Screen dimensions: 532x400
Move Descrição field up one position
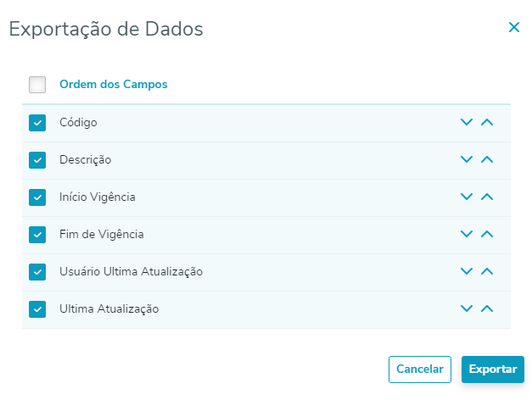click(x=487, y=159)
